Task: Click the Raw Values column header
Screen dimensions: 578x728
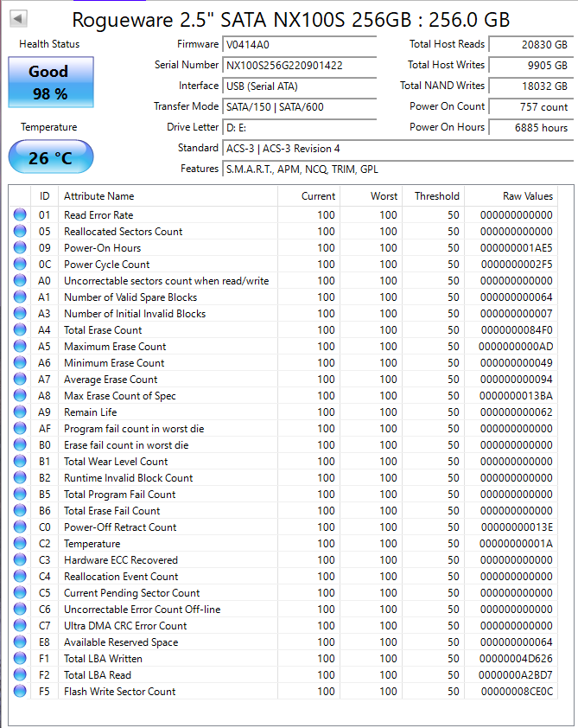Action: coord(511,196)
